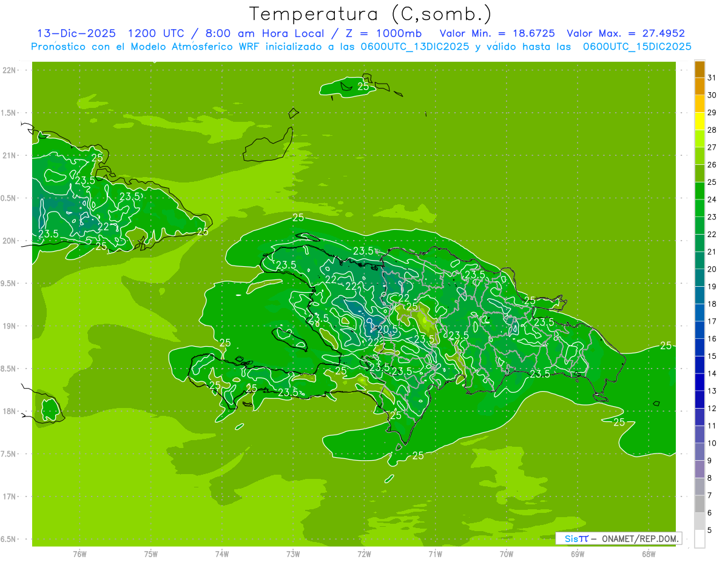This screenshot has width=728, height=562.
Task: Click the dark orange swatch above 31
Action: (699, 69)
